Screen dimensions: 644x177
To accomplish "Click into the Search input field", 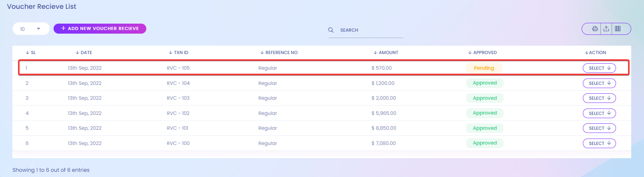I will pos(370,30).
